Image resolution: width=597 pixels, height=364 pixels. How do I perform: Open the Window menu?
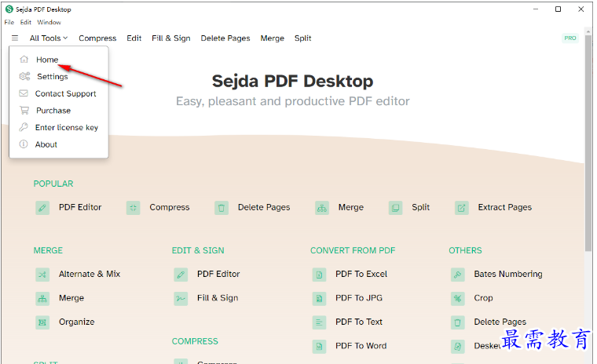click(x=49, y=22)
